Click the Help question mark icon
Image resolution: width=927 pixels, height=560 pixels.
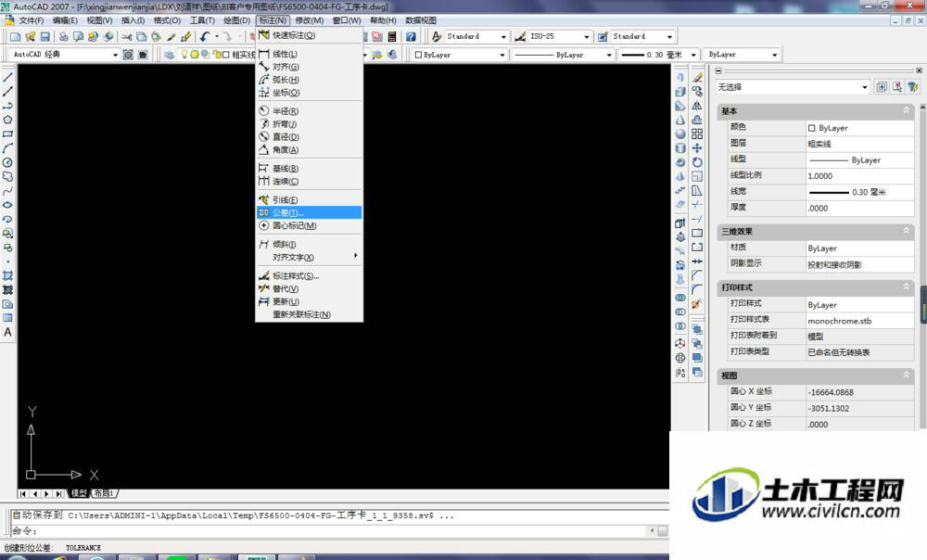[x=411, y=37]
